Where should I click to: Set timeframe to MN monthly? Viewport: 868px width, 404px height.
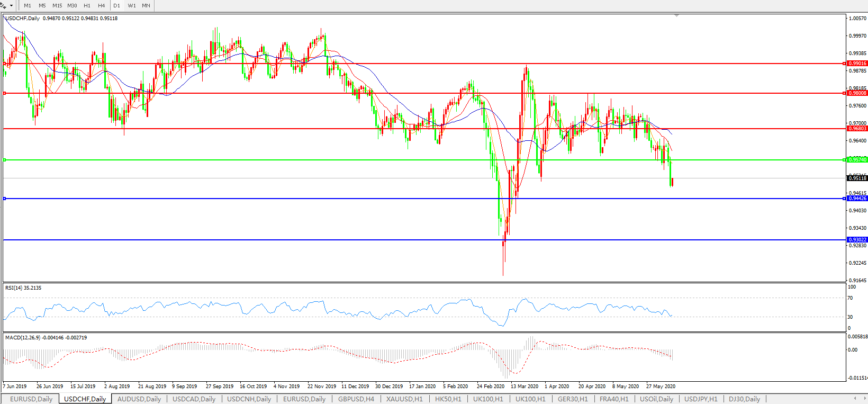point(146,6)
